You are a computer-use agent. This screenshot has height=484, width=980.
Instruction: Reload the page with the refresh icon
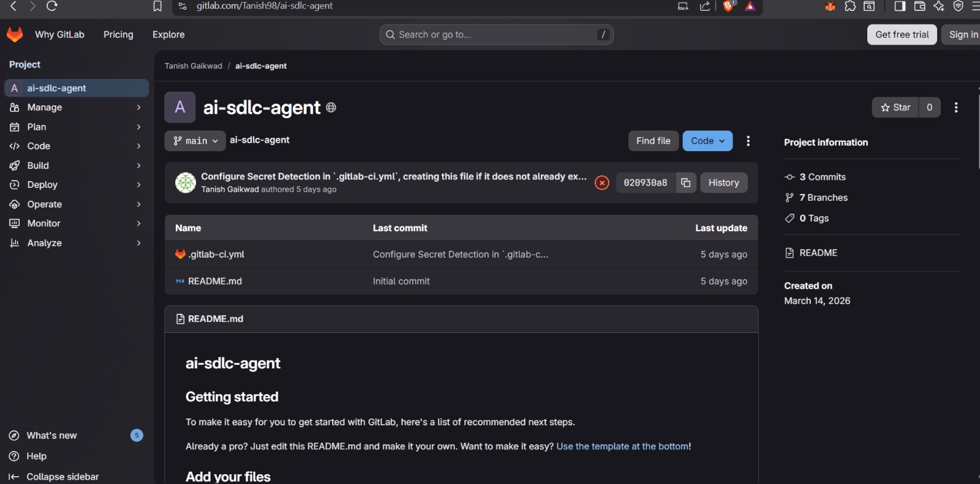52,6
